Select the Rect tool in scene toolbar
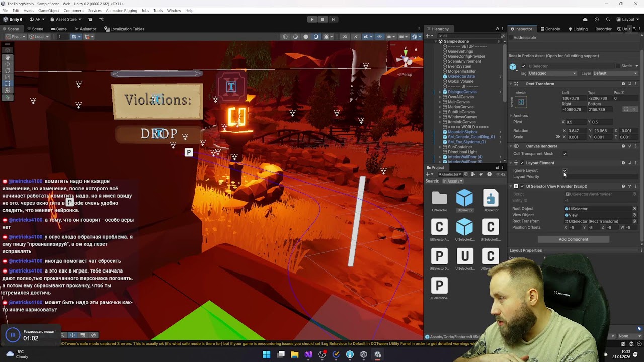The height and width of the screenshot is (362, 644). [8, 83]
